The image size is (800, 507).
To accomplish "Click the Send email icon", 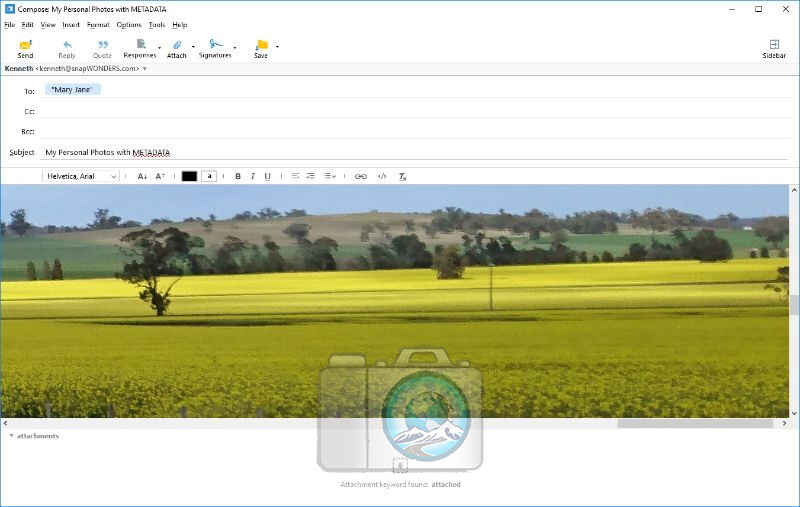I will click(x=25, y=48).
